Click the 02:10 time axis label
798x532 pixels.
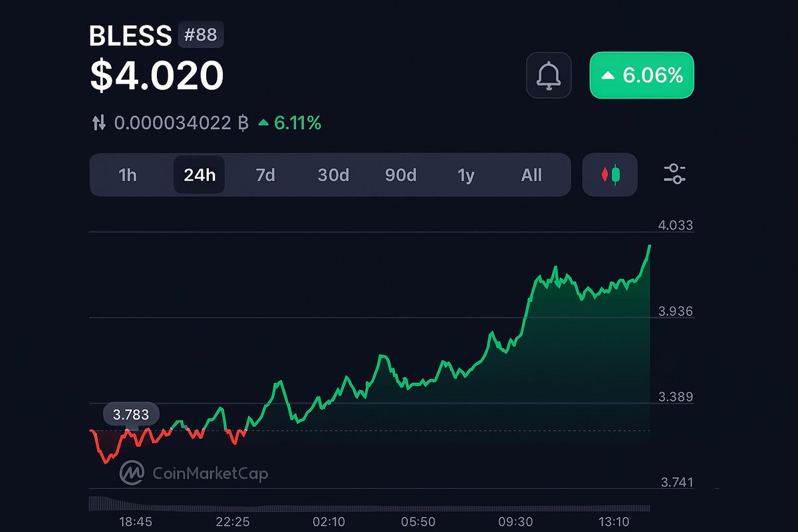tap(329, 522)
